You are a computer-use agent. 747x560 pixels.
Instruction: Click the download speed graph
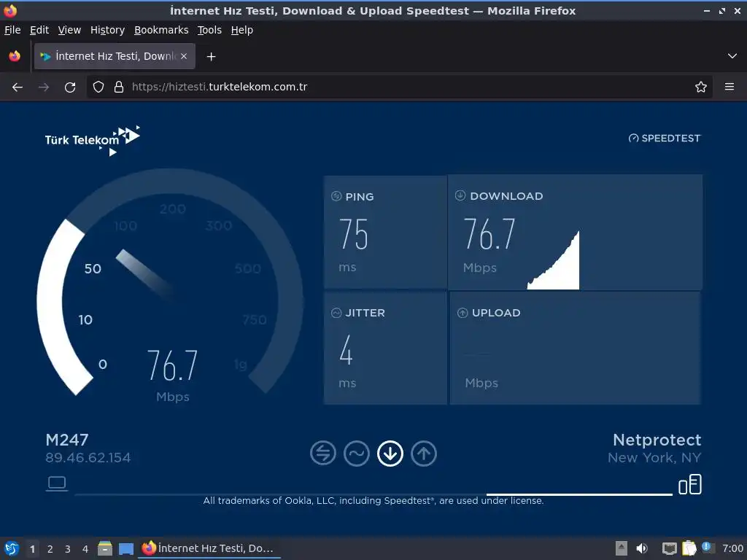[x=554, y=261]
